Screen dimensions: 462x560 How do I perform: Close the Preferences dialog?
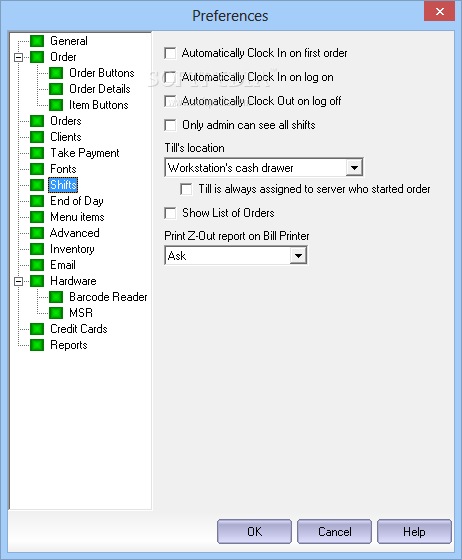click(440, 11)
